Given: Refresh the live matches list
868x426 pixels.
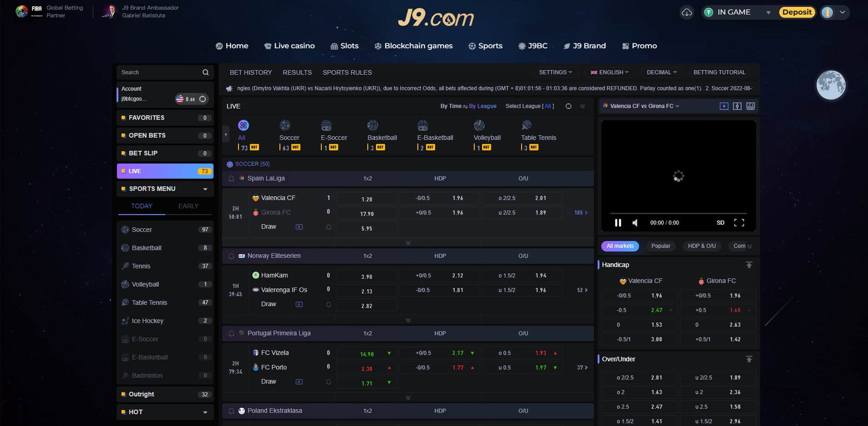Looking at the screenshot, I should [x=569, y=106].
